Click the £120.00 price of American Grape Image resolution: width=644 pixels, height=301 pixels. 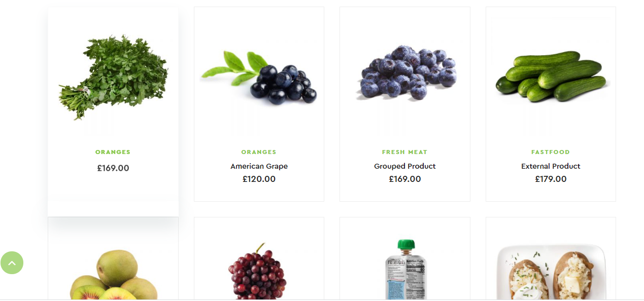tap(259, 179)
